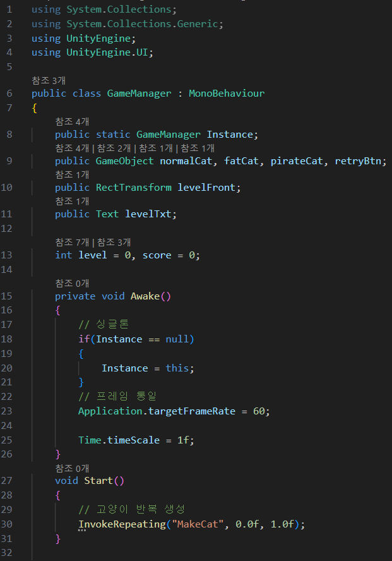
Task: Open the 참조 1개 CodeLens above levelFront
Action: [72, 174]
